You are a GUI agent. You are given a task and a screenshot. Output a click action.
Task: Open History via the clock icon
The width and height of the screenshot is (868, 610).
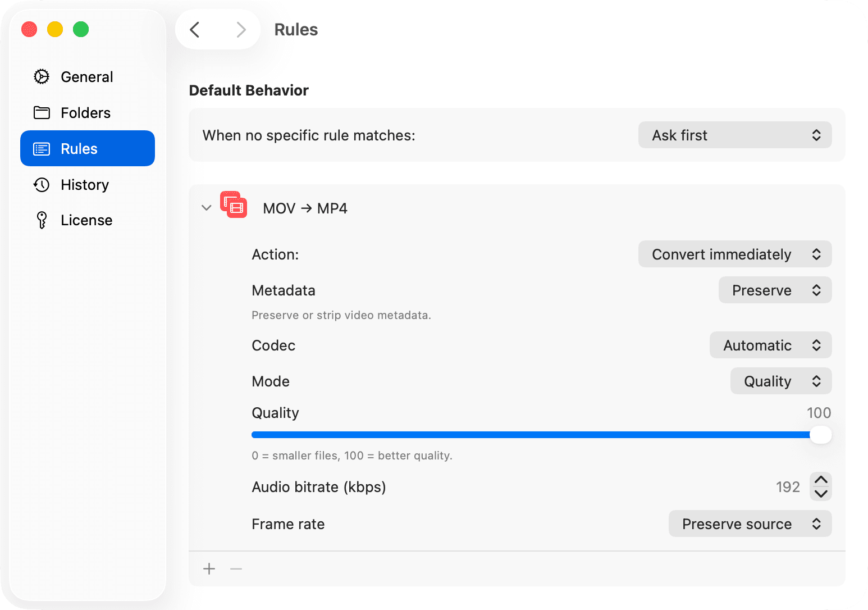click(42, 184)
